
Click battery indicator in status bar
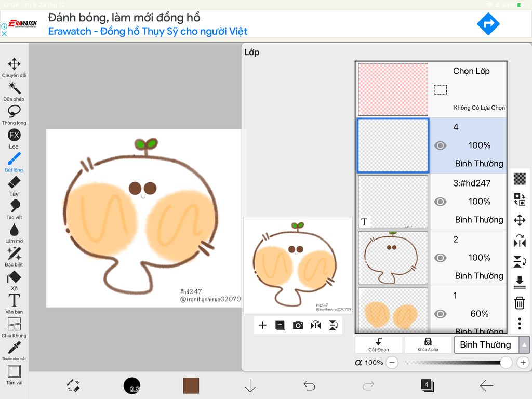[x=520, y=5]
